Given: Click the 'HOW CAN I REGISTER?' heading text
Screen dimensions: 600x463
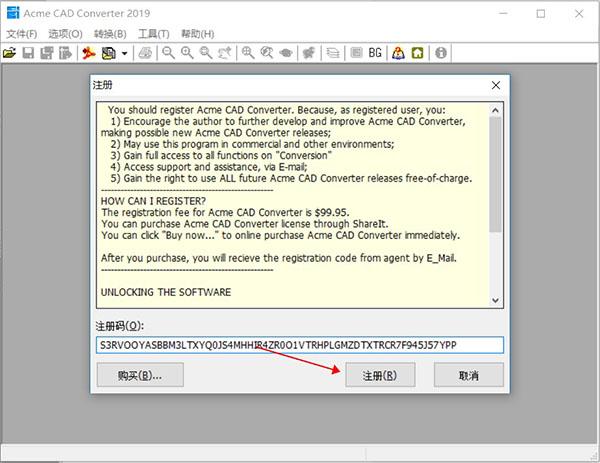Looking at the screenshot, I should (153, 201).
